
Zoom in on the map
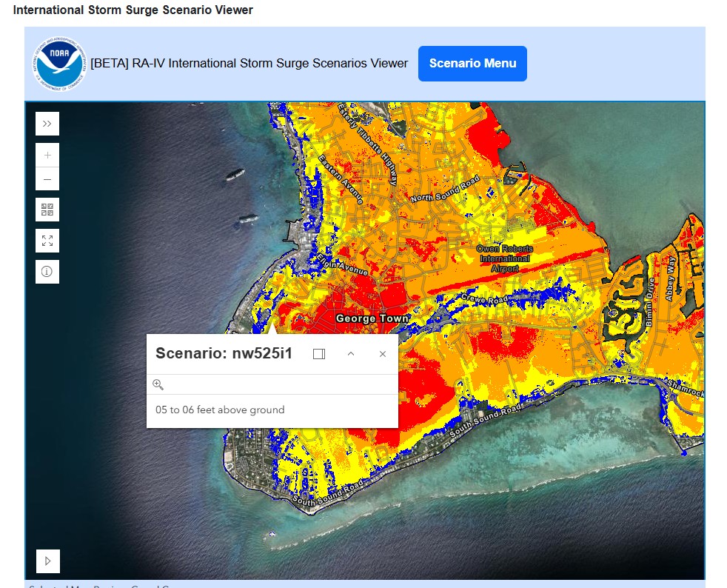(x=47, y=154)
